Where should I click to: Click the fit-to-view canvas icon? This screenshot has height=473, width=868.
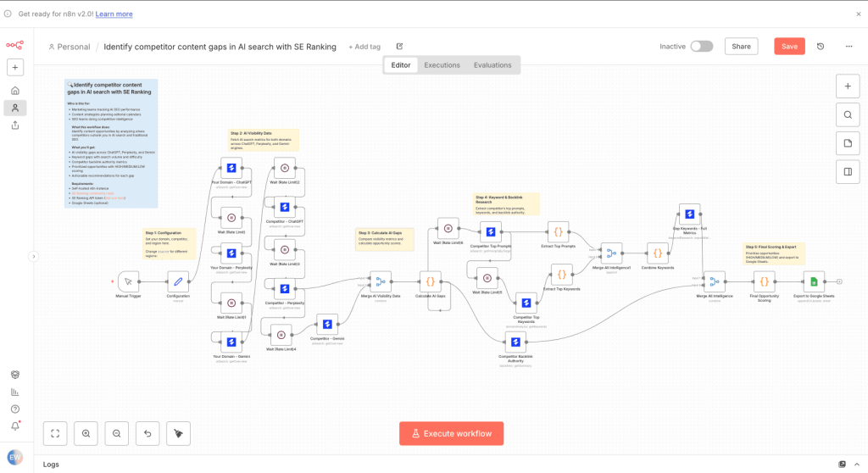pos(55,434)
